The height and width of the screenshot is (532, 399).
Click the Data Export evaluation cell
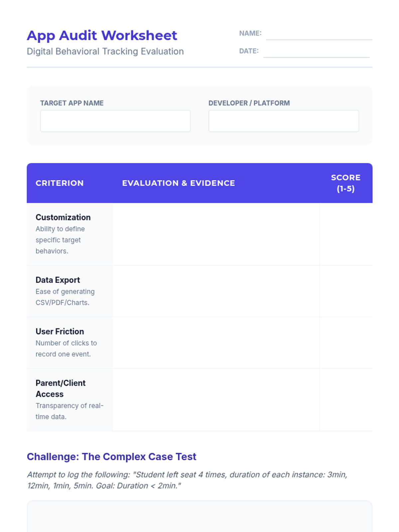pyautogui.click(x=216, y=291)
